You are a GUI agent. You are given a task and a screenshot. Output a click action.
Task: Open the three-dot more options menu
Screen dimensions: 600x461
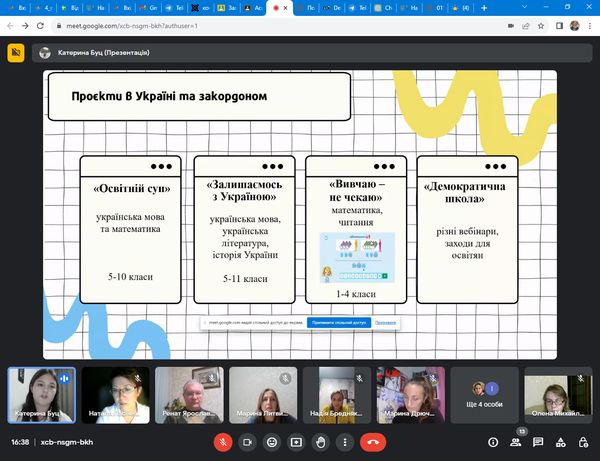click(x=345, y=441)
